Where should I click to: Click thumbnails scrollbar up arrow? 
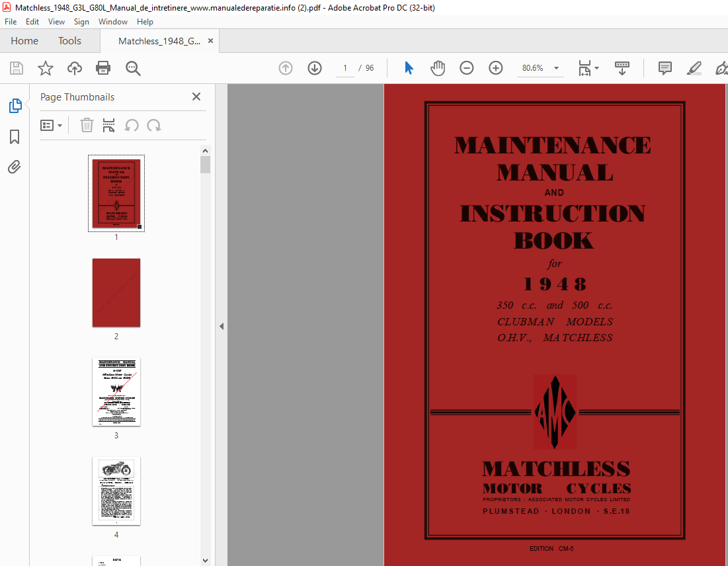point(205,151)
